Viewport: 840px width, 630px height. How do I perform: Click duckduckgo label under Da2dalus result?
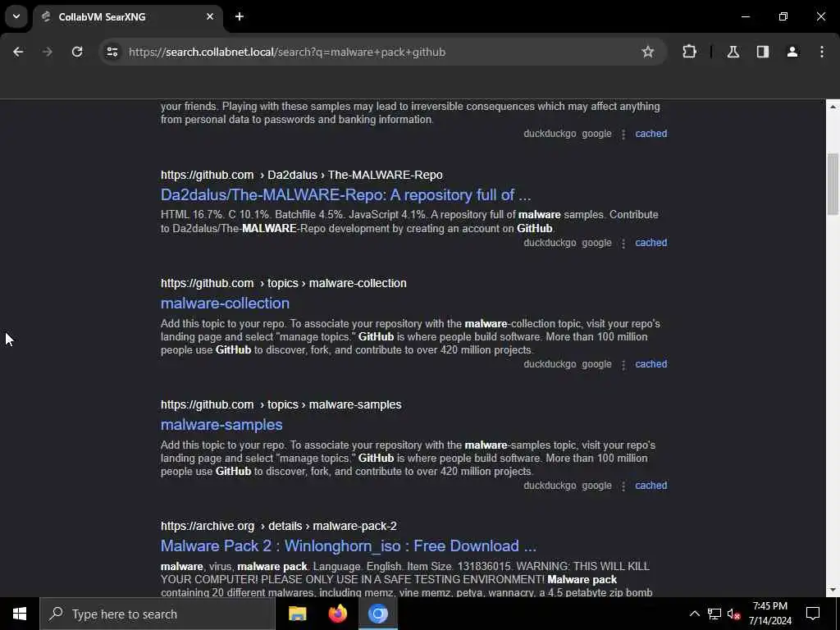coord(550,243)
